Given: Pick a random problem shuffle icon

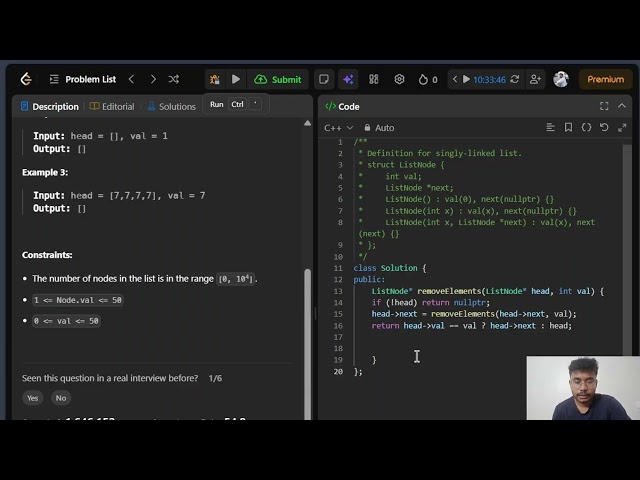Looking at the screenshot, I should 174,79.
